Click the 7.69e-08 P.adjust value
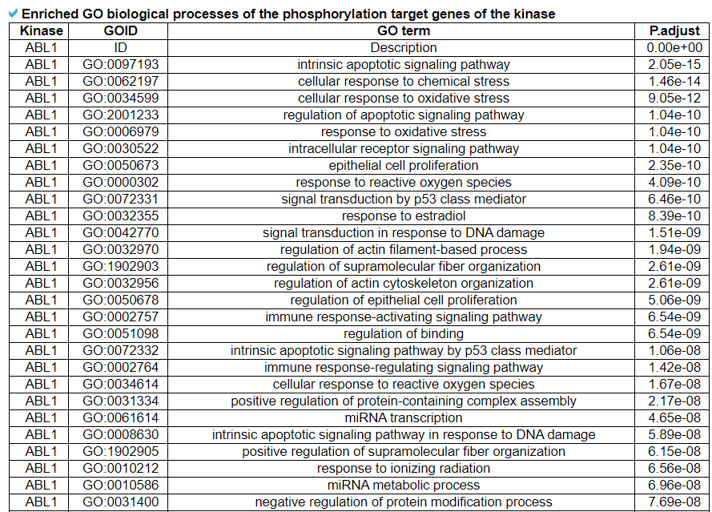Viewport: 712px width, 512px height. click(x=674, y=502)
